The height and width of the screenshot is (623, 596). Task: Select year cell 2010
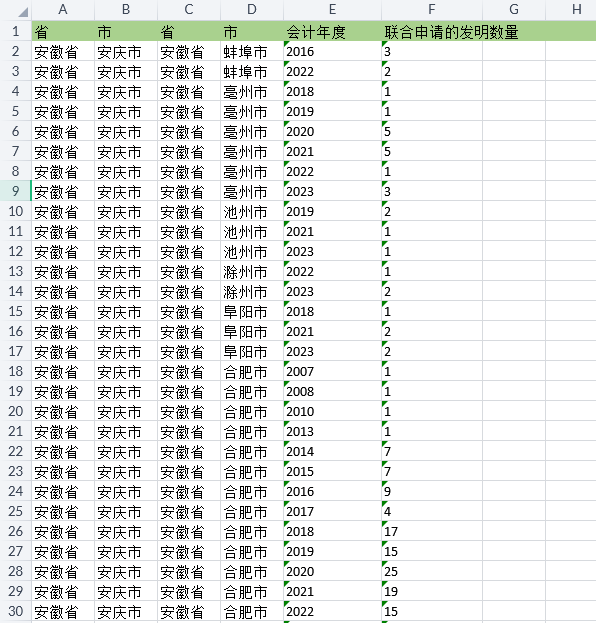[x=333, y=411]
